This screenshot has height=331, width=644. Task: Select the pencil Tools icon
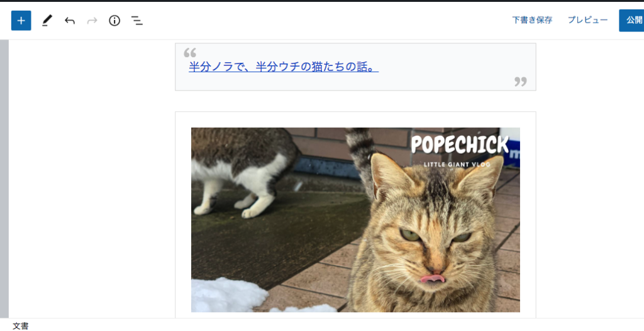[47, 21]
